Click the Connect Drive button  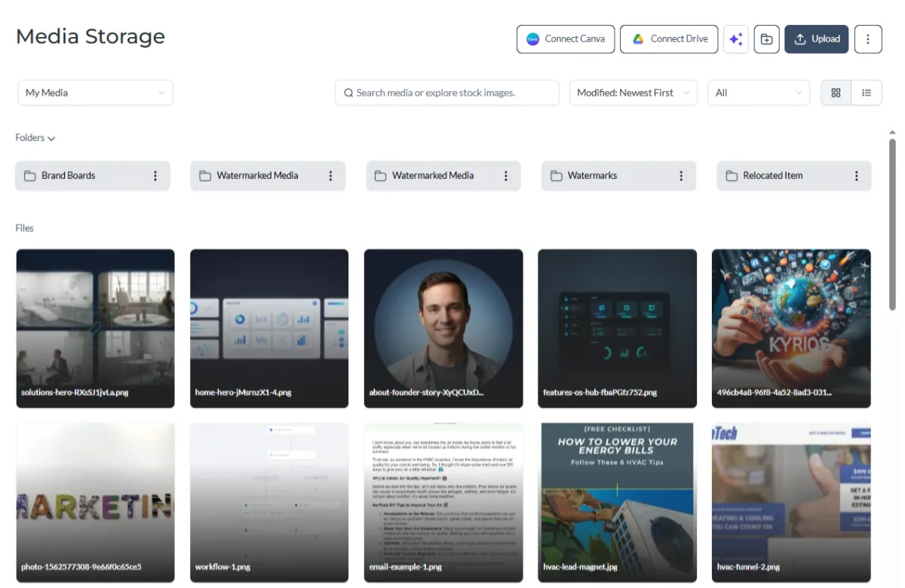(x=669, y=39)
